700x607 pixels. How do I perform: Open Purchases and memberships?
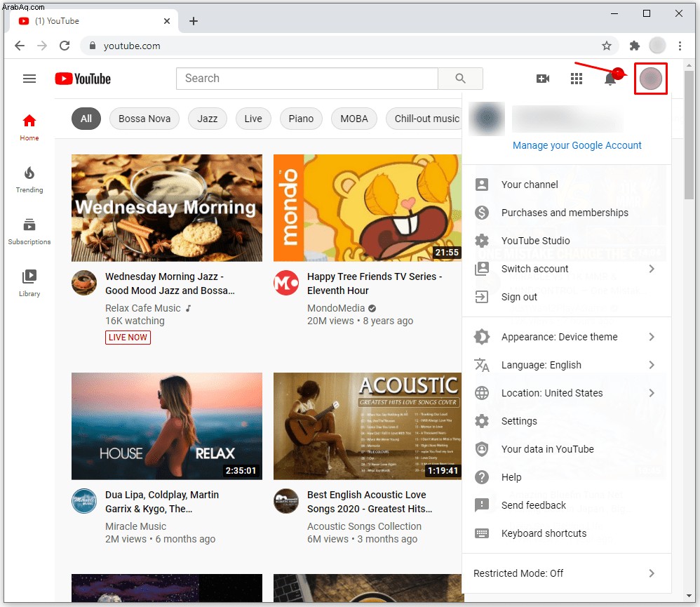click(x=567, y=213)
